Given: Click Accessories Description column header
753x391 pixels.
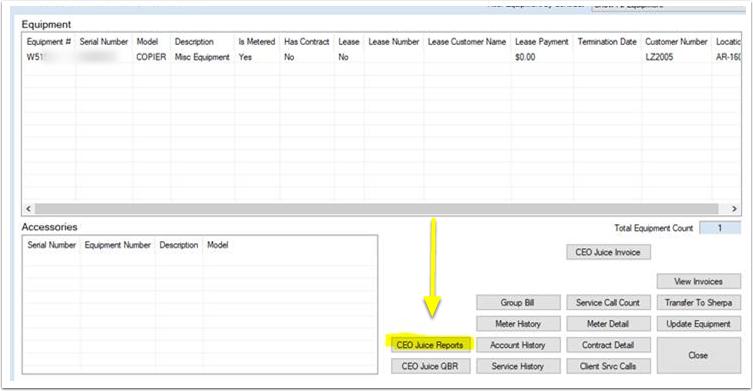Looking at the screenshot, I should click(179, 245).
